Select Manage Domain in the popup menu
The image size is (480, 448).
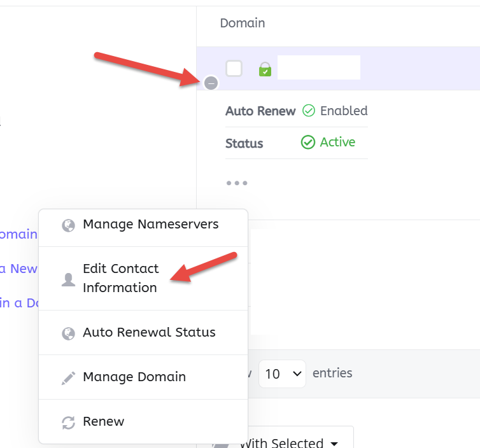point(134,377)
